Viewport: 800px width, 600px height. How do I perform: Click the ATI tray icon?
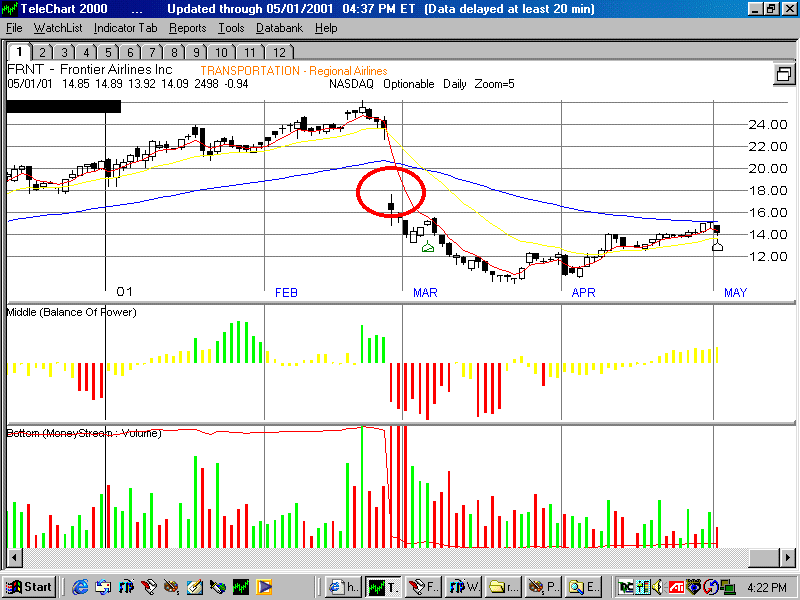click(676, 587)
